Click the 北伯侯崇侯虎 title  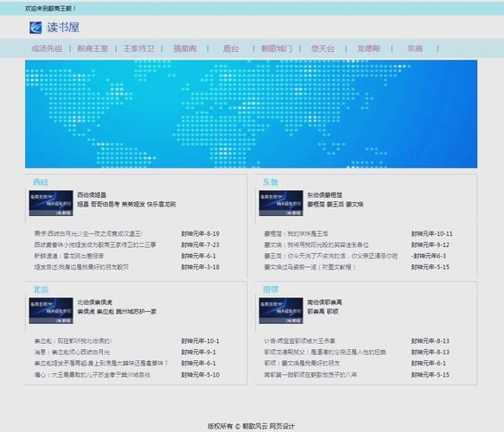(94, 302)
